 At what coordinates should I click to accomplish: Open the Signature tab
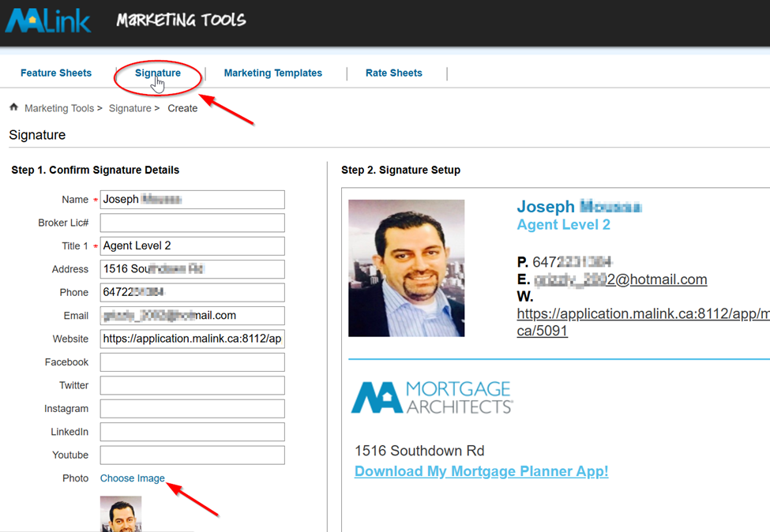pyautogui.click(x=158, y=73)
